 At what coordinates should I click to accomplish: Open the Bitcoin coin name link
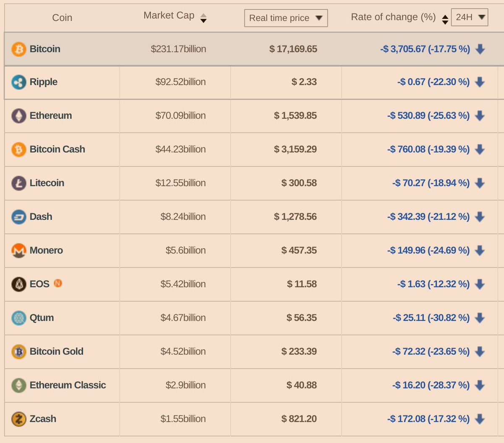pyautogui.click(x=45, y=49)
